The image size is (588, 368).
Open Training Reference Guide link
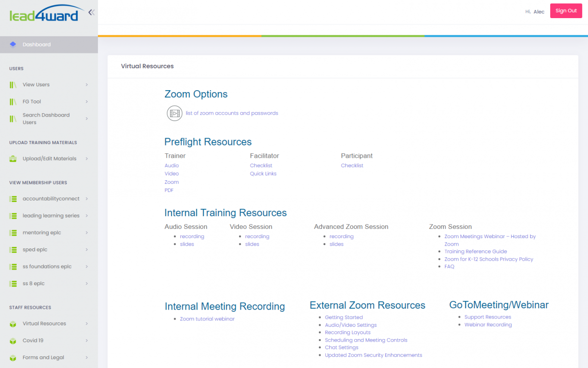click(475, 252)
